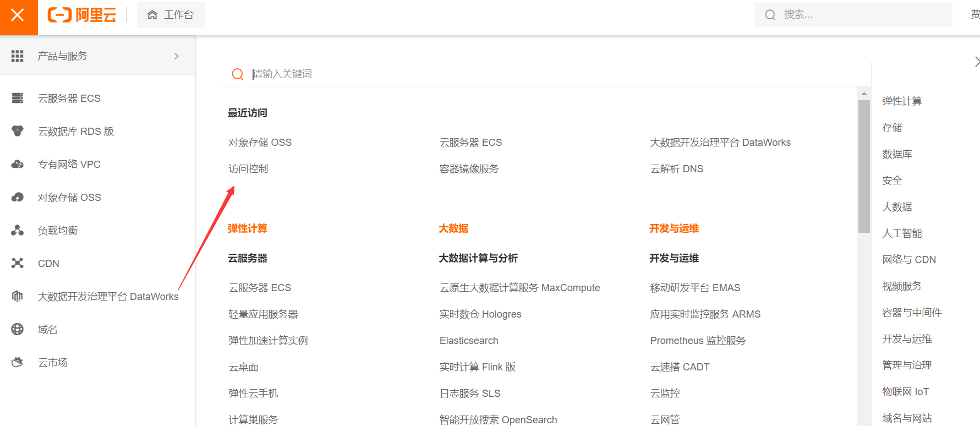The width and height of the screenshot is (980, 426).
Task: Open 云监控 link
Action: 665,394
